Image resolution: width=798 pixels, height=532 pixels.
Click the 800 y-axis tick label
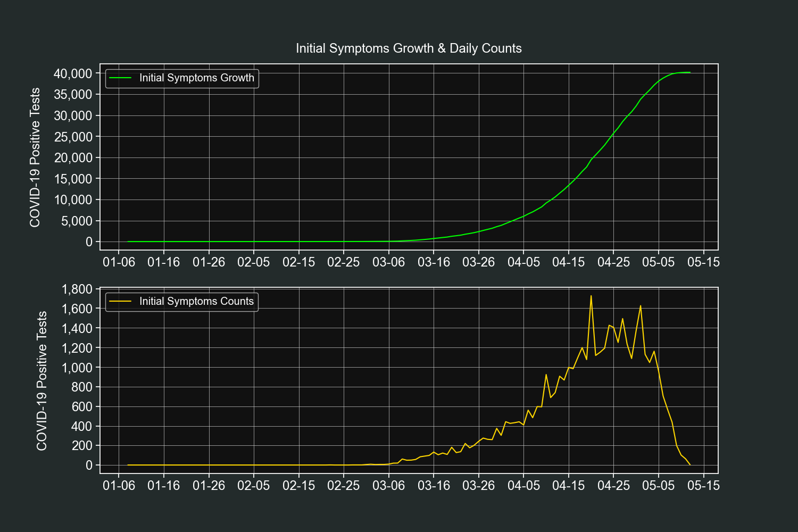(82, 387)
